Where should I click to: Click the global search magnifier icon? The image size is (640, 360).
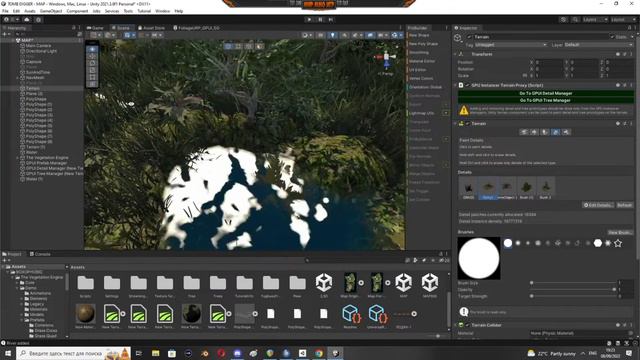[575, 20]
